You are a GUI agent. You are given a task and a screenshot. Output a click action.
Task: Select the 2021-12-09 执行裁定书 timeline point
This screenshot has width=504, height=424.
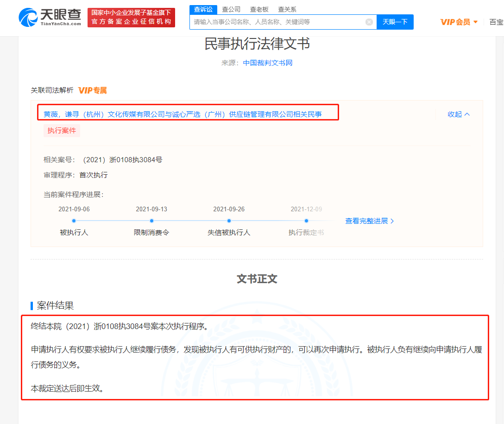point(306,221)
